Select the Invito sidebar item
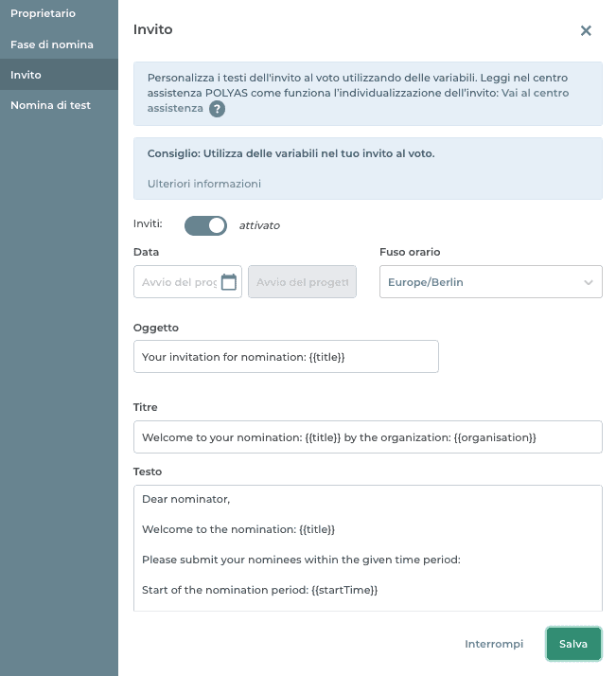616x676 pixels. tap(26, 75)
